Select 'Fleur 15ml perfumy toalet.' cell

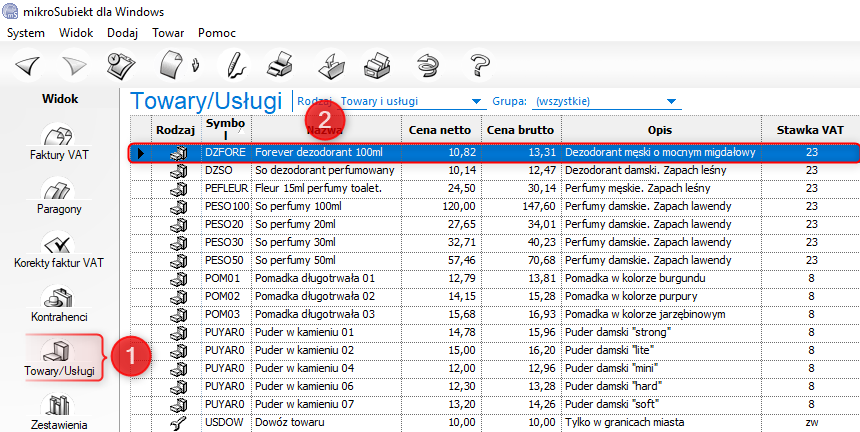point(326,189)
